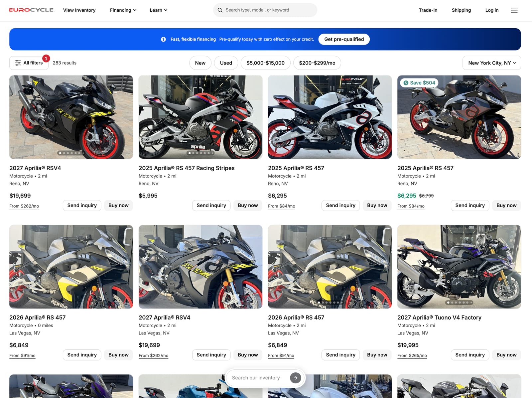Open 2027 Aprilia Tuono V4 Factory title
532x398 pixels.
(439, 318)
